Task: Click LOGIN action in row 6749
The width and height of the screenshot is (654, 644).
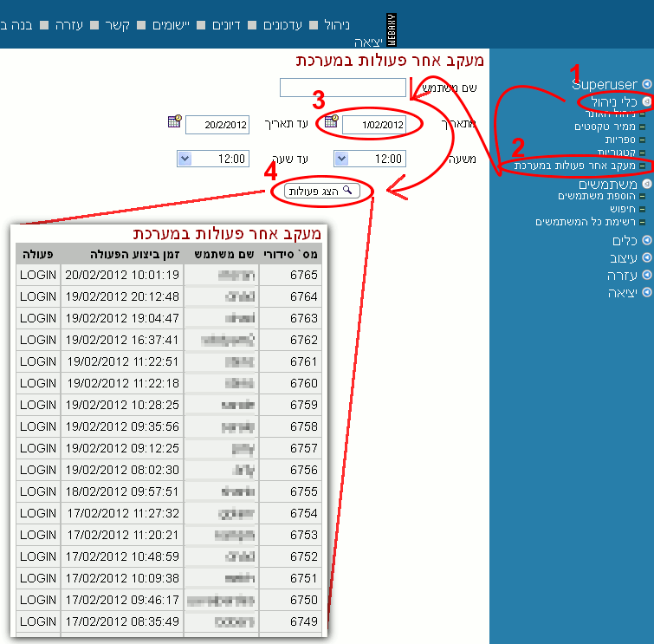Action: (x=38, y=621)
